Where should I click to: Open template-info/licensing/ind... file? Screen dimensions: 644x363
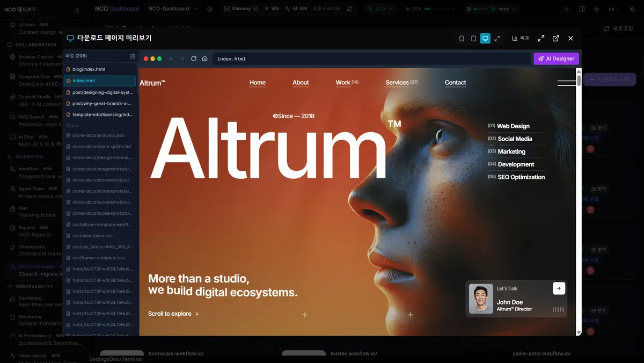point(100,114)
